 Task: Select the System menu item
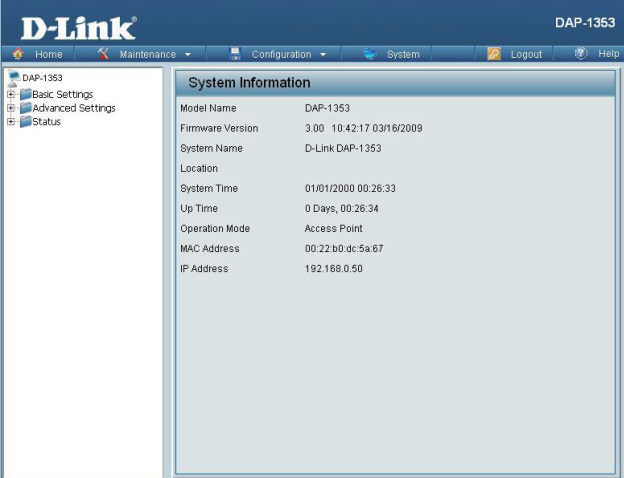[403, 54]
